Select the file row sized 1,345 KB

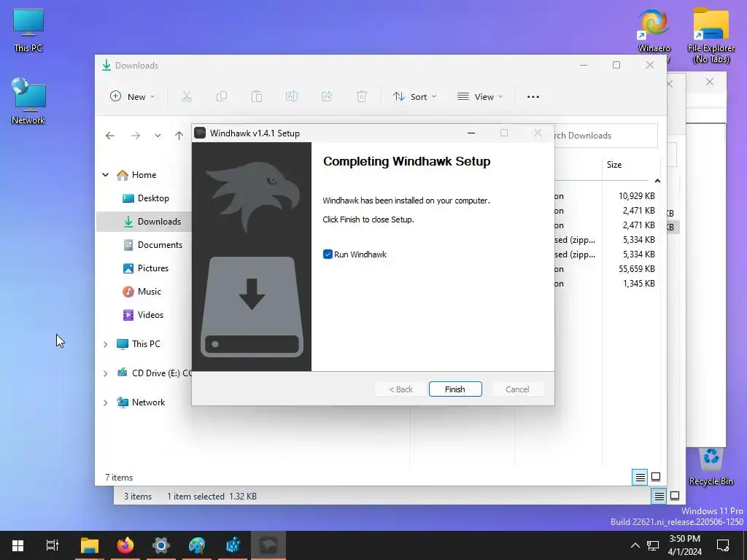[607, 284]
